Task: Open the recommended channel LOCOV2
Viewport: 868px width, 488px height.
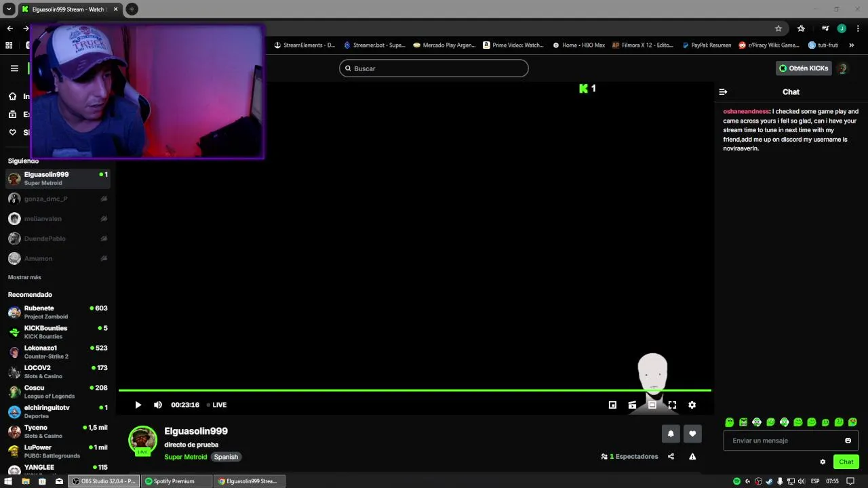Action: pyautogui.click(x=58, y=371)
